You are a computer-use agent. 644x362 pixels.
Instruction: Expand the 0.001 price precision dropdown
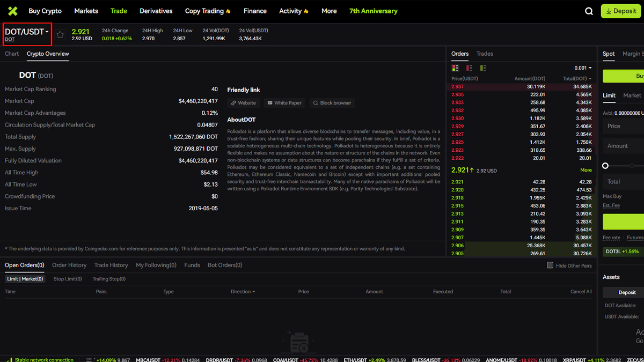tap(583, 68)
